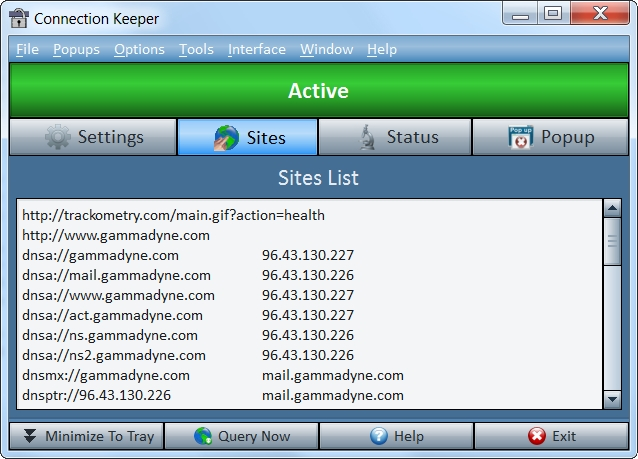Viewport: 638px width, 459px height.
Task: Switch to the Popup tab
Action: [551, 137]
